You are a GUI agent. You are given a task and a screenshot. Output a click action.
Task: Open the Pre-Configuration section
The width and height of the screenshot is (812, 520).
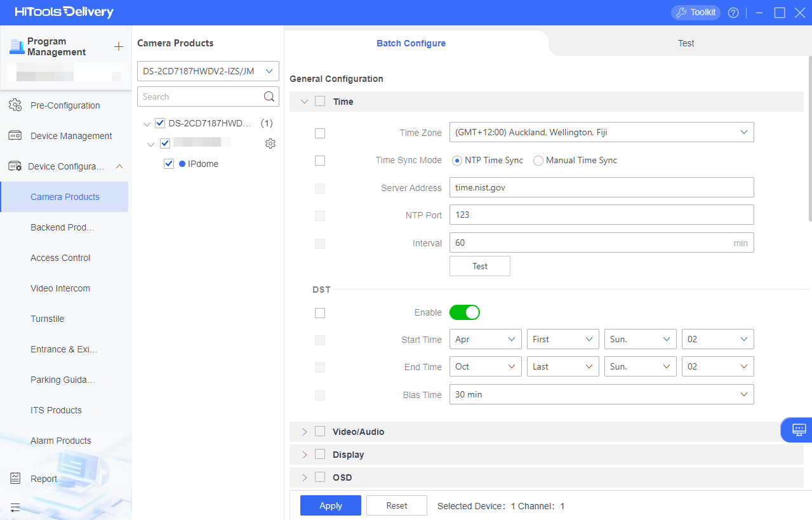pyautogui.click(x=64, y=105)
